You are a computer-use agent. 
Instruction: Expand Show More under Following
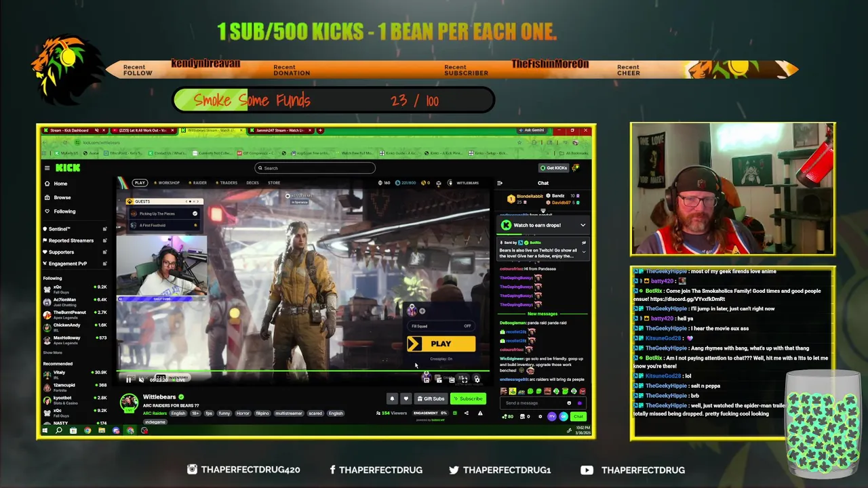pyautogui.click(x=53, y=352)
